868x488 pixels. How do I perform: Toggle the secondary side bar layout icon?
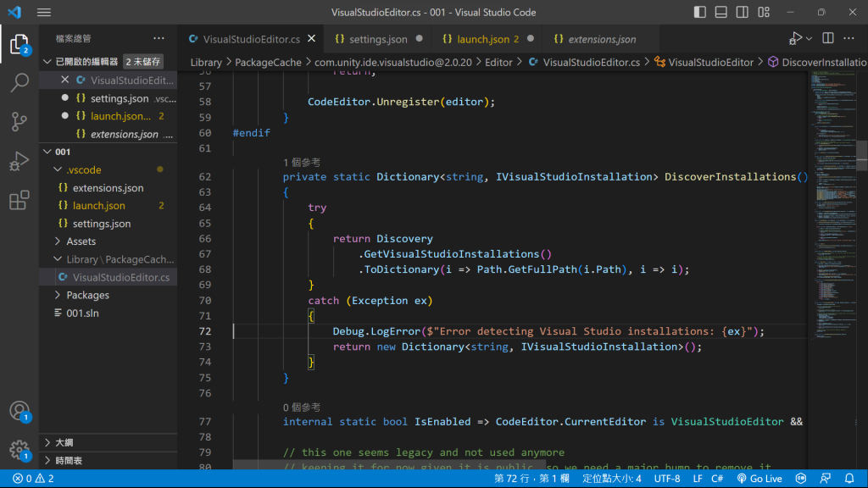[743, 12]
